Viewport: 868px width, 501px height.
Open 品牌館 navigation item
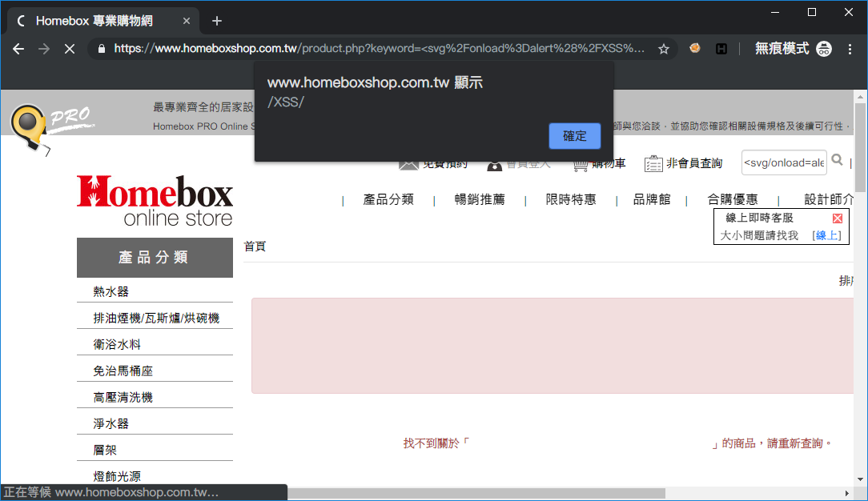[x=652, y=199]
